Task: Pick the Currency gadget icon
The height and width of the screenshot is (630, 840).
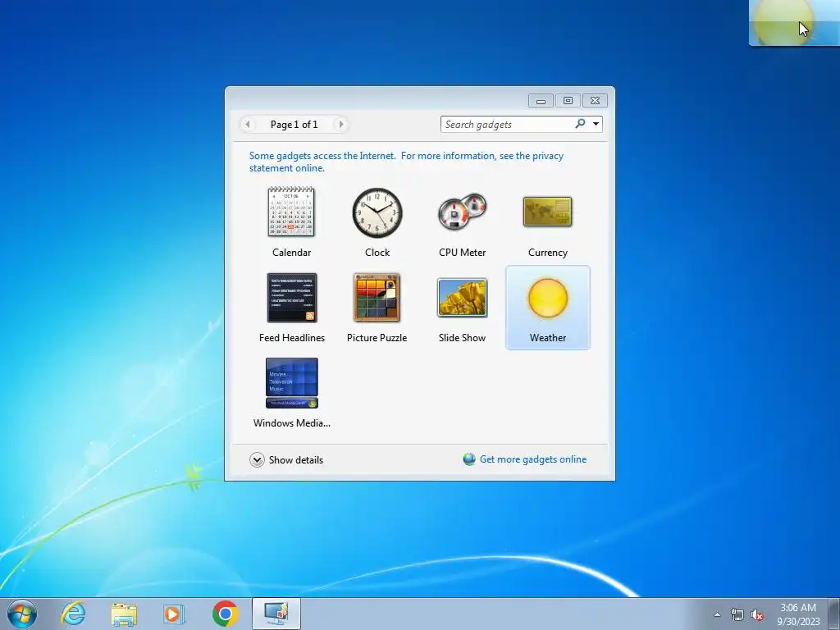Action: (547, 212)
